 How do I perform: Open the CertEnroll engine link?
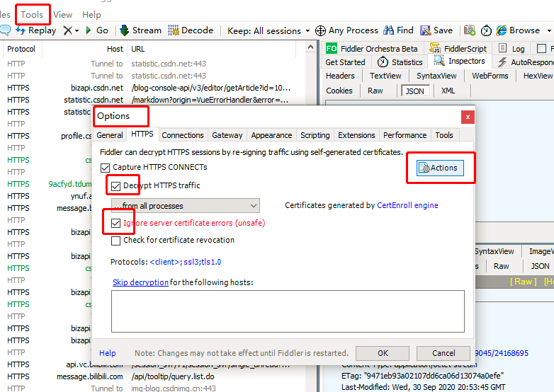tap(407, 205)
